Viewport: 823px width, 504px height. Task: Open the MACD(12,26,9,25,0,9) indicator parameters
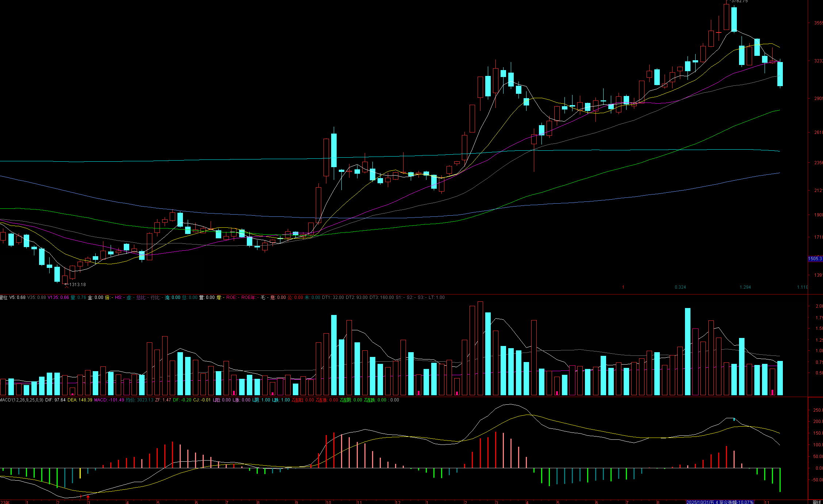(x=22, y=400)
